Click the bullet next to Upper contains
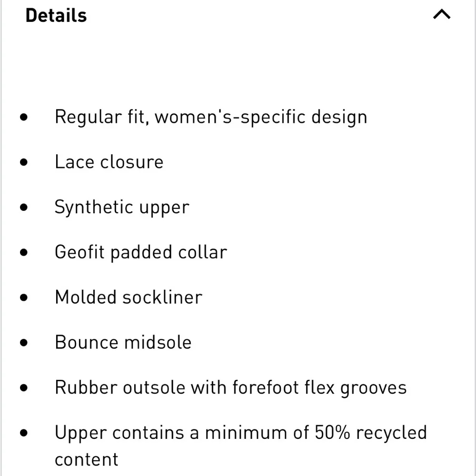Screen dimensions: 476x476 pos(24,433)
